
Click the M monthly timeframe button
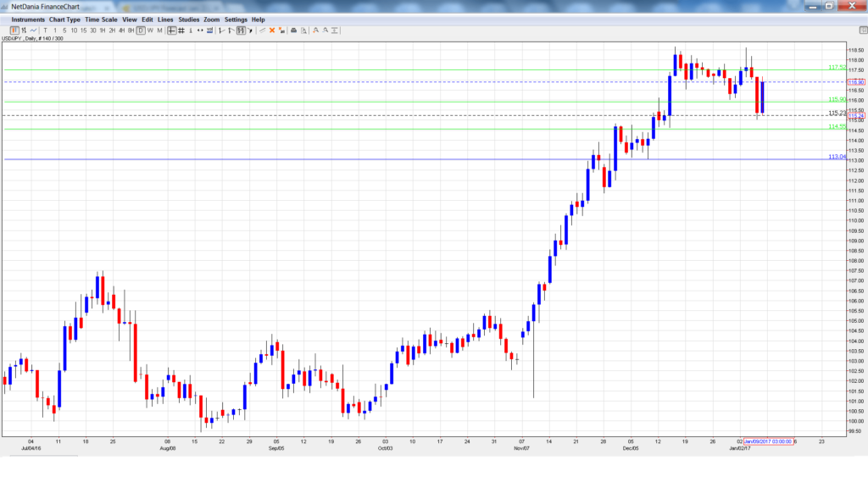pyautogui.click(x=159, y=30)
